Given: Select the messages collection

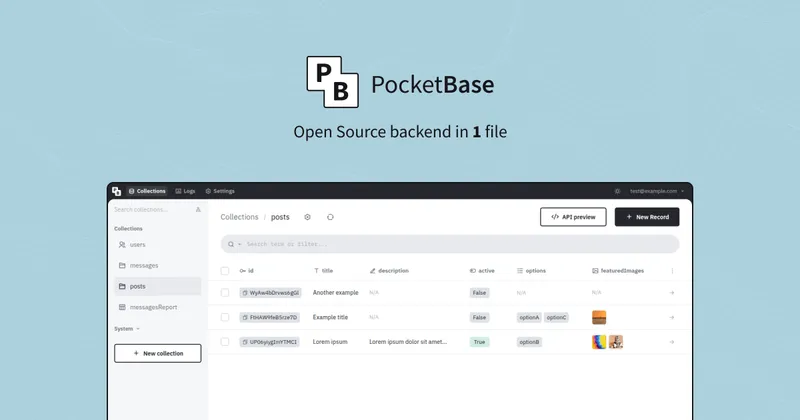Looking at the screenshot, I should click(x=158, y=265).
